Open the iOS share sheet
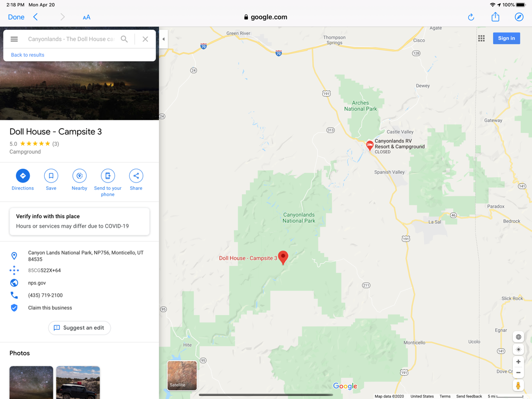The image size is (532, 399). (495, 16)
